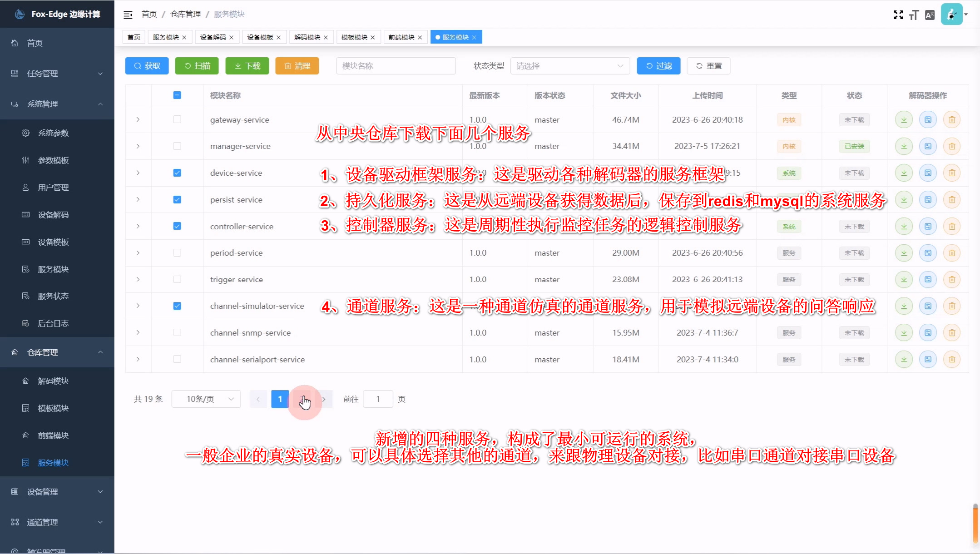Image resolution: width=980 pixels, height=554 pixels.
Task: Uncheck the channel-simulator-service row checkbox
Action: pyautogui.click(x=177, y=306)
